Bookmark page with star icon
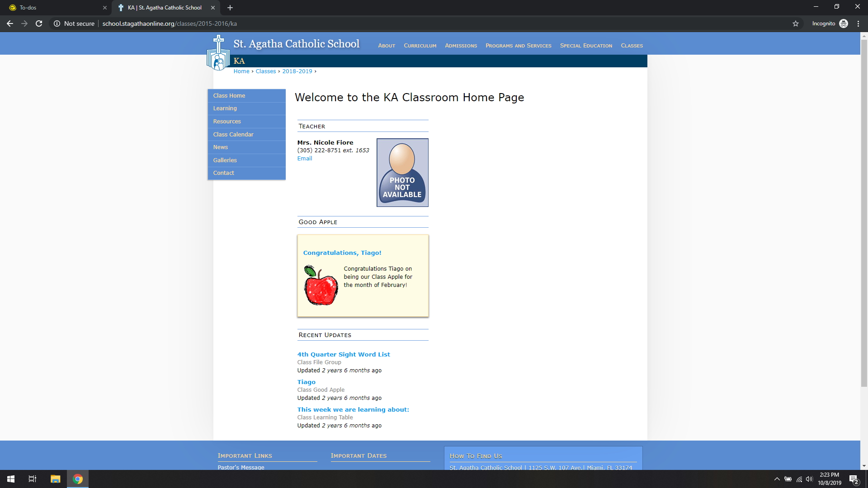Image resolution: width=868 pixels, height=488 pixels. (796, 23)
